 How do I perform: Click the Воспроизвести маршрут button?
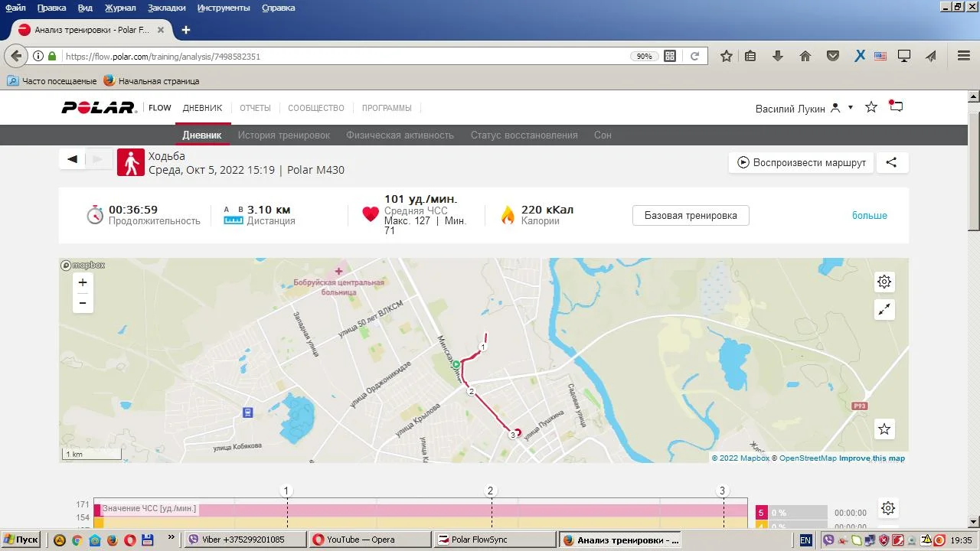[801, 162]
